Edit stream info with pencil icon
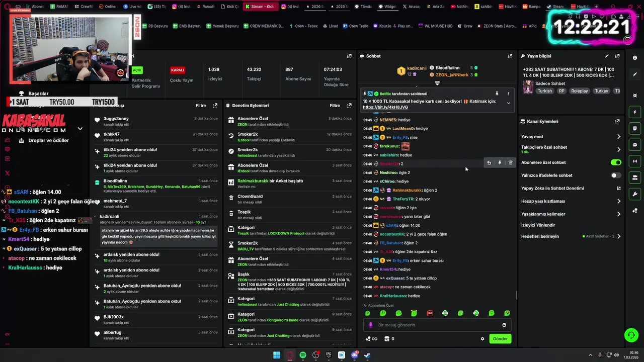This screenshot has width=644, height=362. (607, 56)
